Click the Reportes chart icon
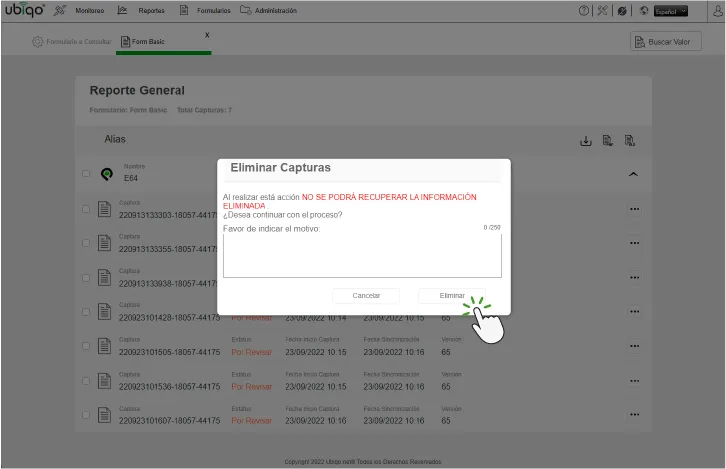This screenshot has height=469, width=726. click(122, 10)
